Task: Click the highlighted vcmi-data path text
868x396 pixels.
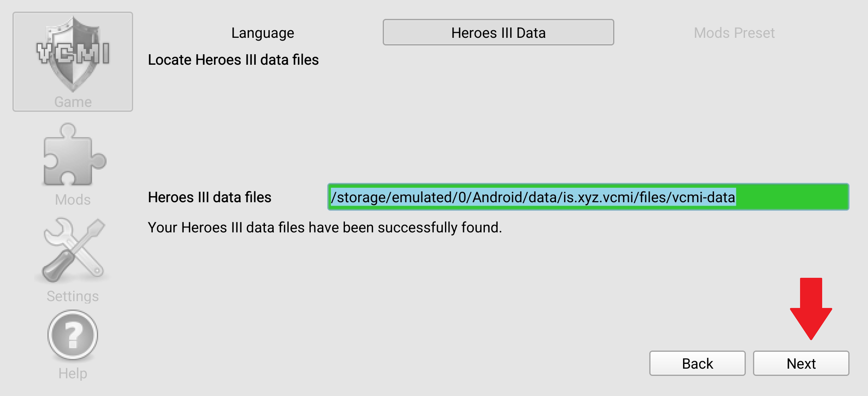Action: pos(533,197)
